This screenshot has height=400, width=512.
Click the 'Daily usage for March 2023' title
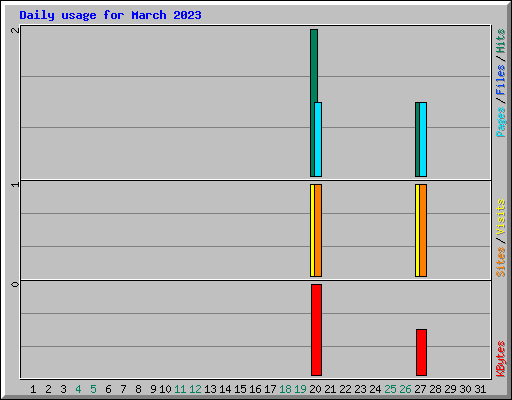[x=110, y=15]
